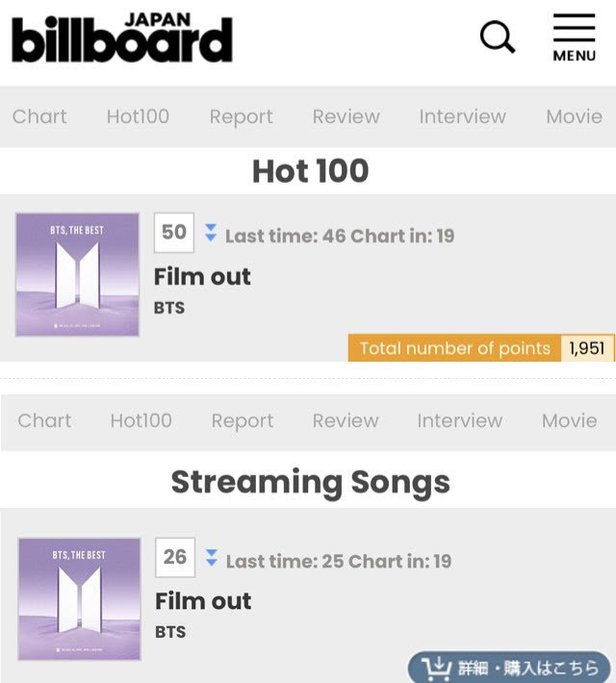This screenshot has width=616, height=683.
Task: Click the down-arrow trend icon at rank 50
Action: pyautogui.click(x=211, y=234)
